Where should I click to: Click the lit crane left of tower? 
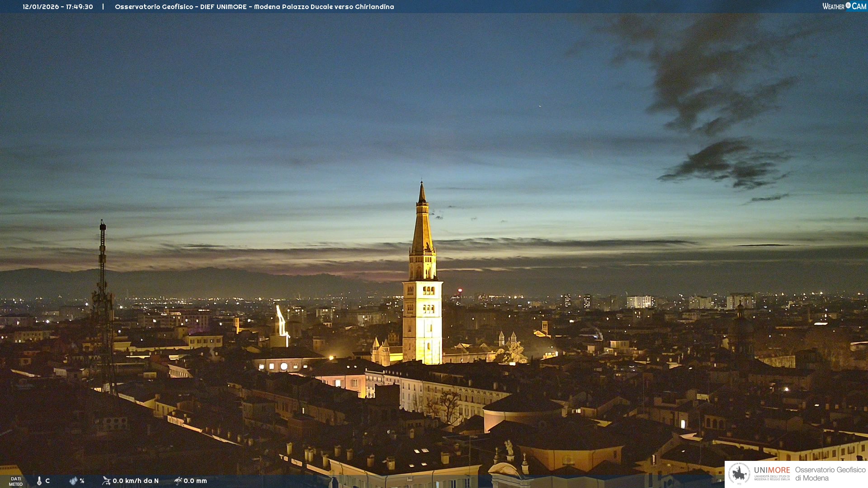pos(281,322)
